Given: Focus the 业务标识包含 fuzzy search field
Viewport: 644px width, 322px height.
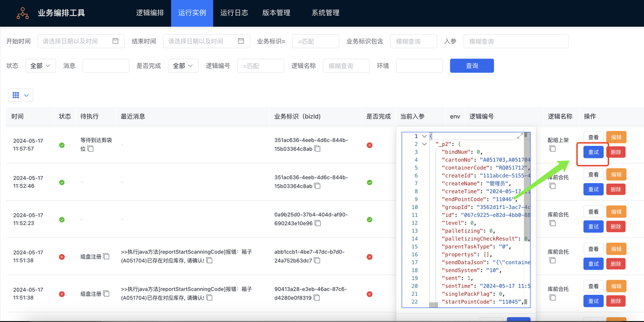Looking at the screenshot, I should click(x=413, y=41).
